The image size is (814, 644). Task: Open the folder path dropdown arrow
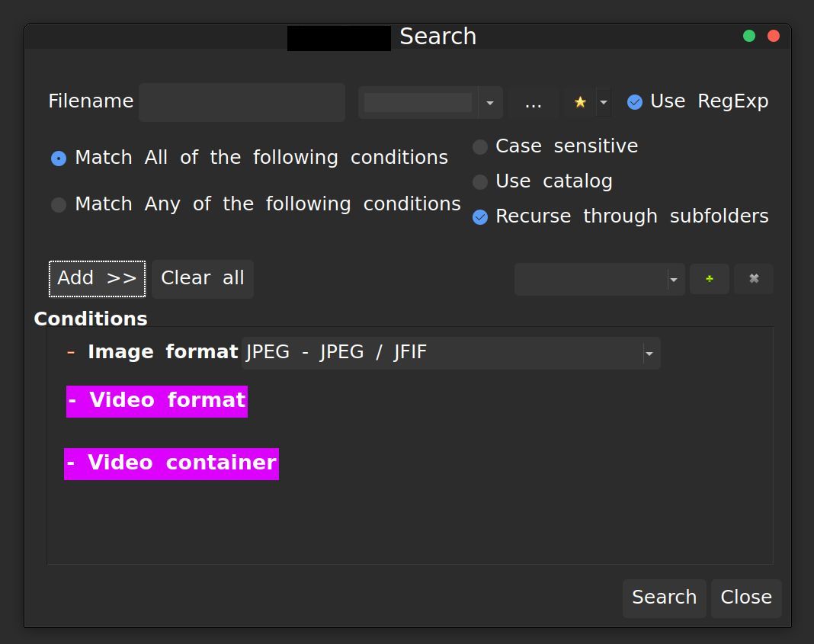click(x=489, y=103)
